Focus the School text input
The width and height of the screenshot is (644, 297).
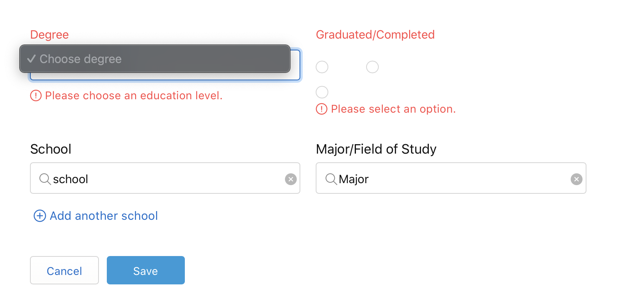(x=166, y=179)
